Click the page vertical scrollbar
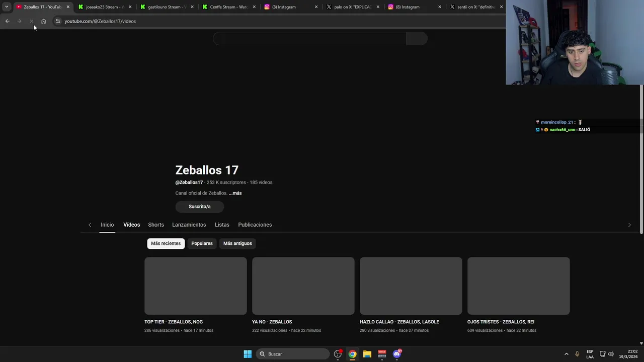The width and height of the screenshot is (644, 362). tap(641, 158)
